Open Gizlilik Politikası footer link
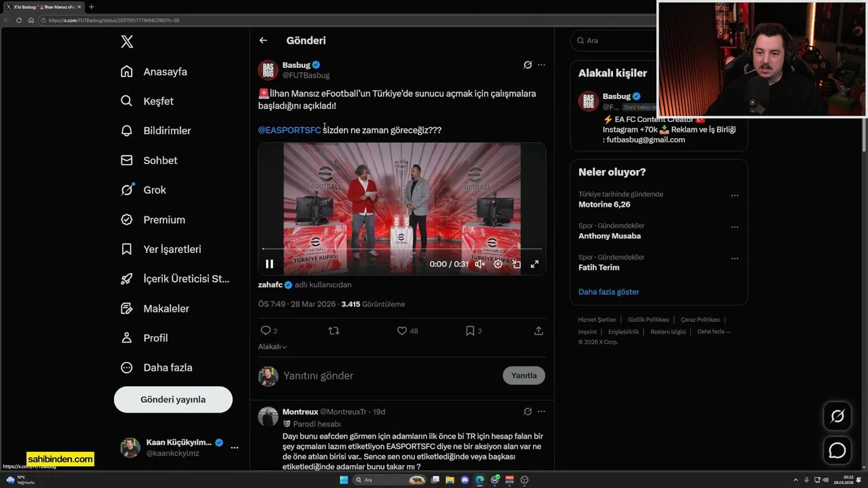The height and width of the screenshot is (488, 868). 648,320
